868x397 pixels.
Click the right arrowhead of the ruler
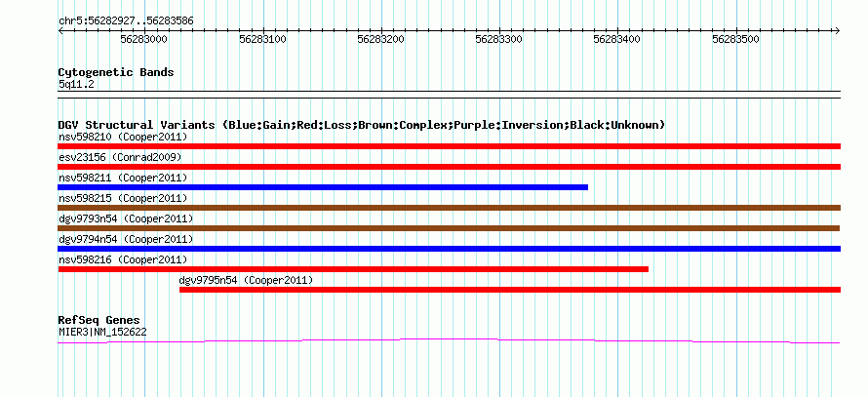pos(838,30)
